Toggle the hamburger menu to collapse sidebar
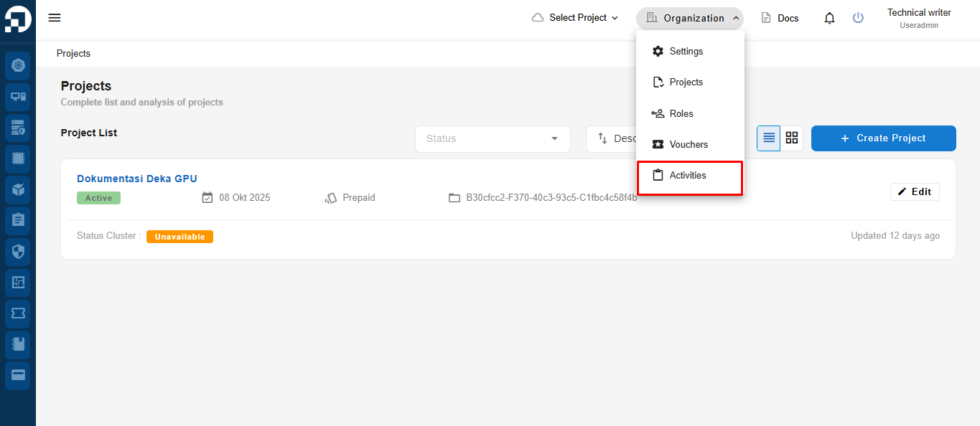Image resolution: width=980 pixels, height=426 pixels. (55, 18)
